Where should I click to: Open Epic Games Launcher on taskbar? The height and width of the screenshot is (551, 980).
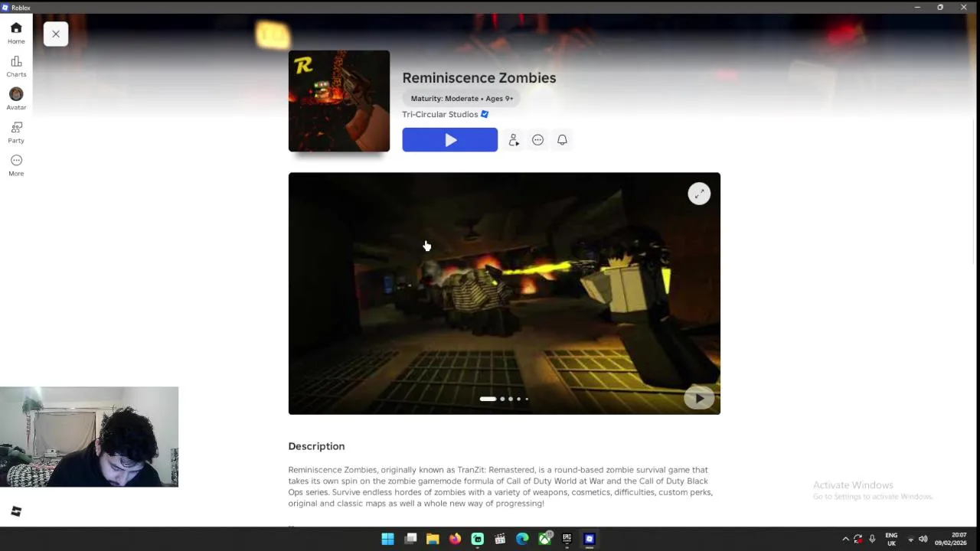click(567, 539)
